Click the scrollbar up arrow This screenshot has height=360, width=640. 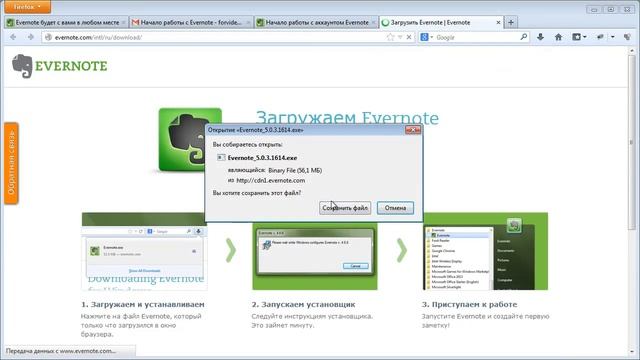pos(632,50)
